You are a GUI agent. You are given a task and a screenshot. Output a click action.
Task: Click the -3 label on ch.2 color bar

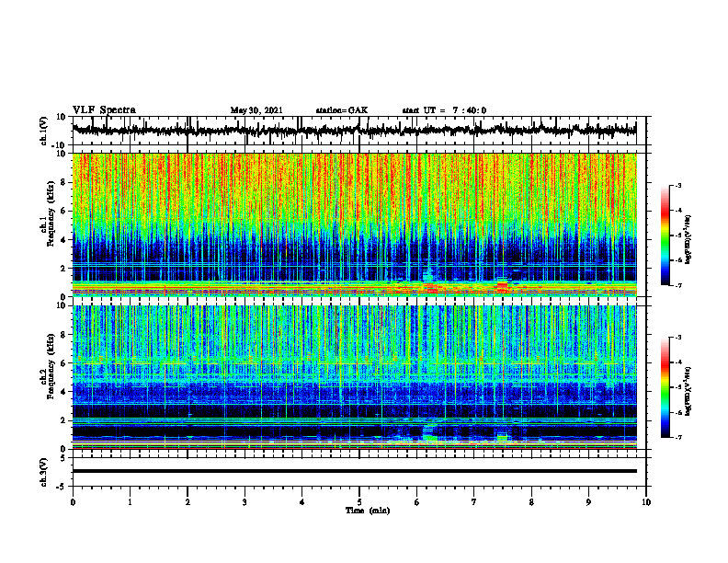[x=677, y=338]
